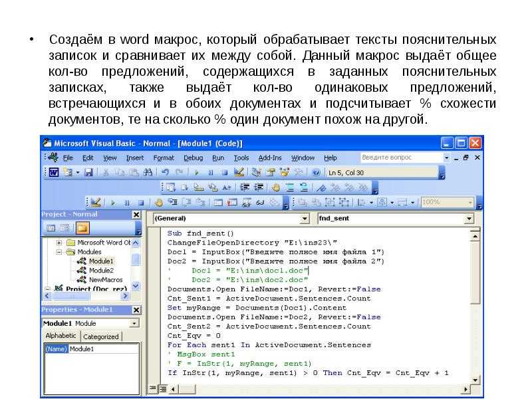532x399 pixels.
Task: Comment Block the selected lines
Action: (x=290, y=187)
